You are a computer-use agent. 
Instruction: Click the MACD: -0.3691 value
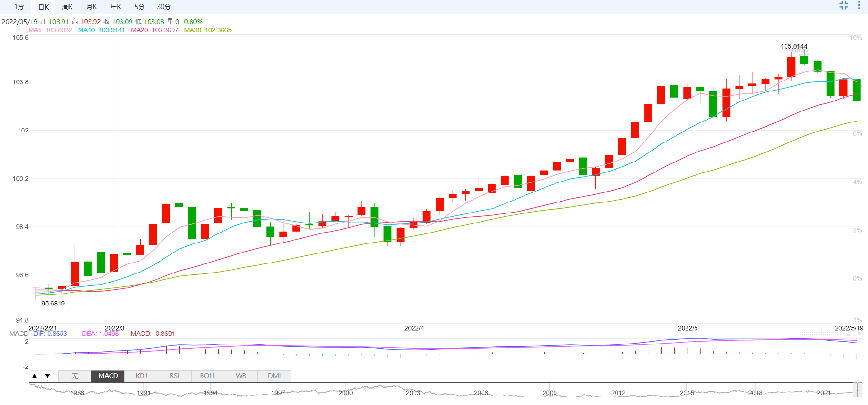pos(153,334)
